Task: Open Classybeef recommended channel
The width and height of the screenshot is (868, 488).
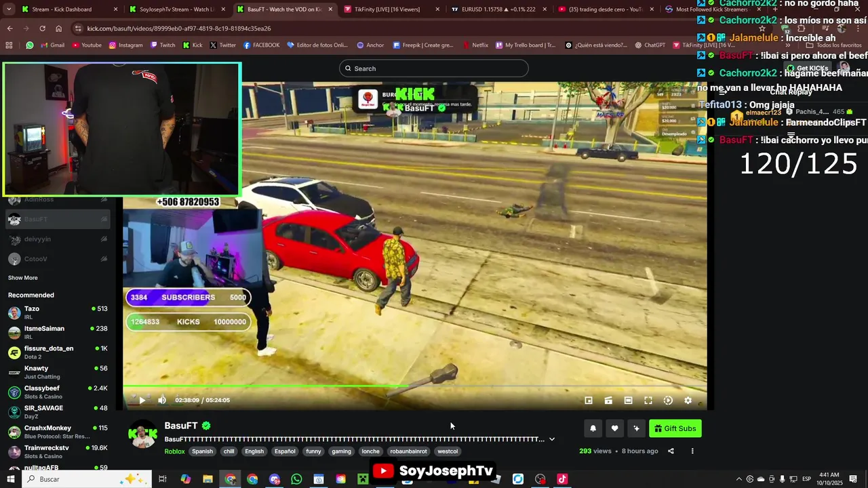Action: click(58, 392)
